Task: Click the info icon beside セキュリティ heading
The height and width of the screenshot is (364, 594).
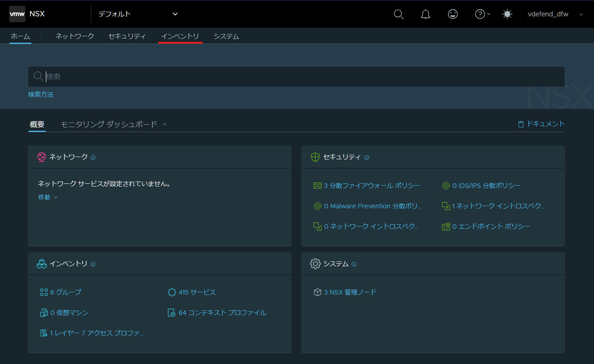Action: 367,157
